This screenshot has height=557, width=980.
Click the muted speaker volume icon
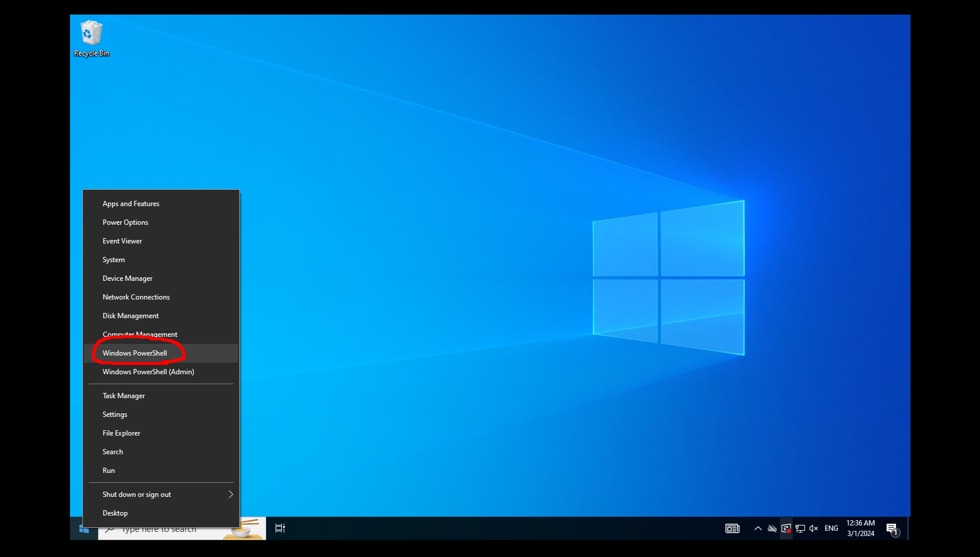(814, 528)
